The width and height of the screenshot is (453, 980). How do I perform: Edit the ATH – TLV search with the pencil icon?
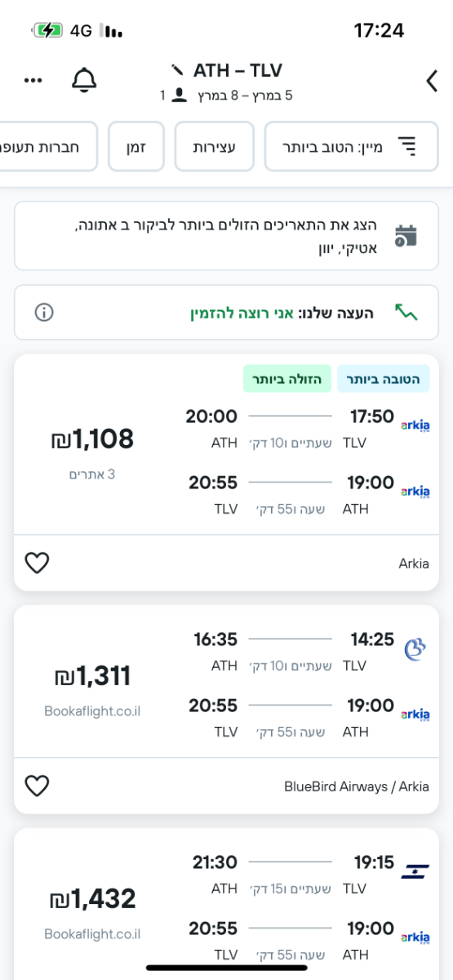click(x=177, y=69)
